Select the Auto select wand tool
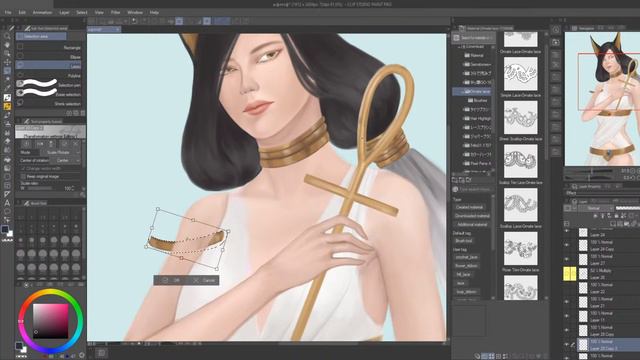The width and height of the screenshot is (640, 360). pyautogui.click(x=7, y=79)
